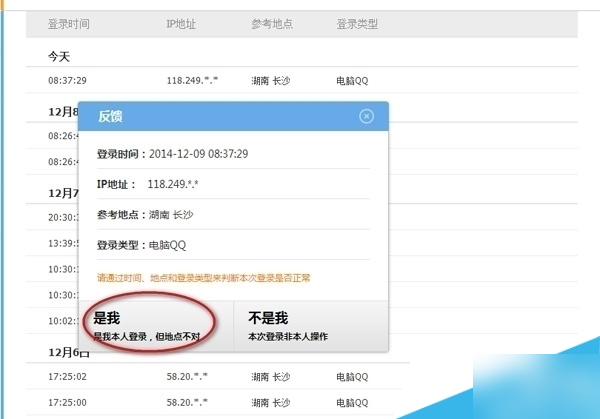
Task: Choose the 是我 option in feedback dialog
Action: pos(156,326)
